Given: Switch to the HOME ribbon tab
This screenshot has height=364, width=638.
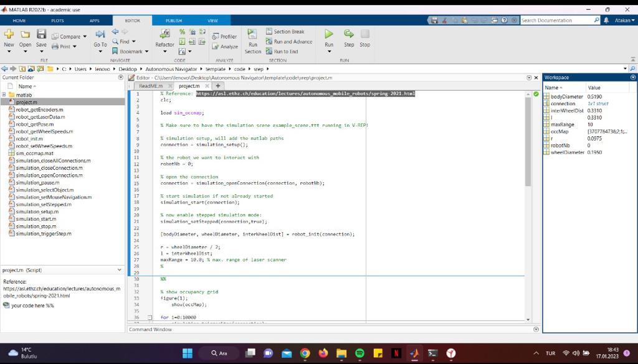Looking at the screenshot, I should (19, 21).
